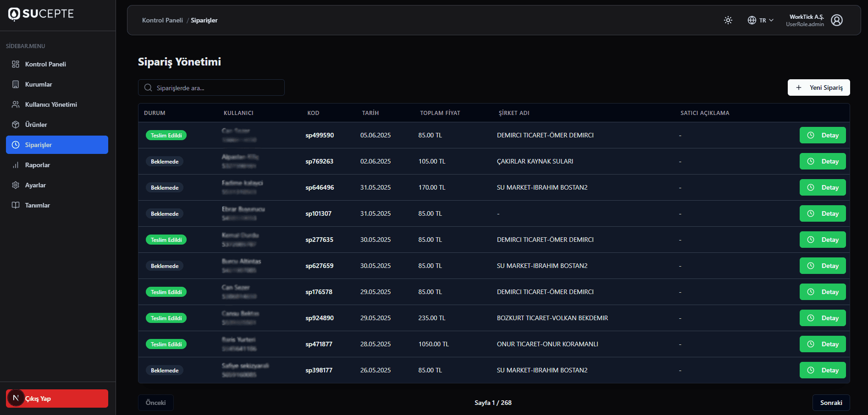
Task: Click the Kurumlar building icon in sidebar
Action: click(16, 84)
